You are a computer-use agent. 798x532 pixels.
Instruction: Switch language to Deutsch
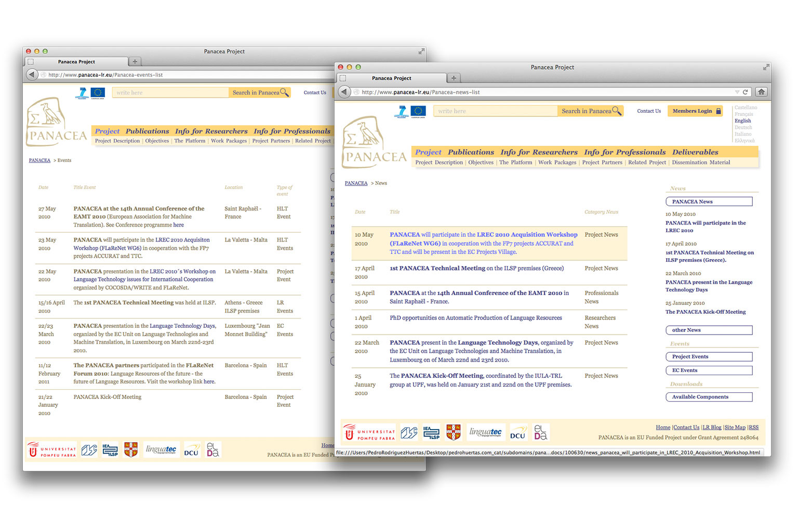click(743, 127)
